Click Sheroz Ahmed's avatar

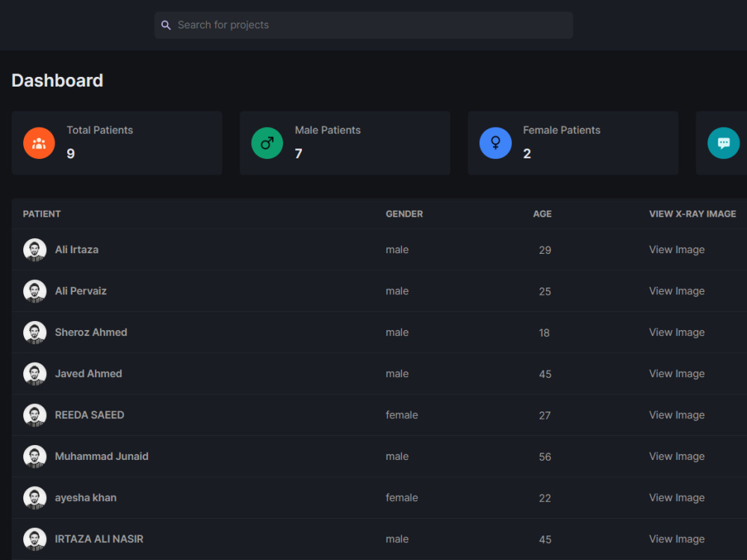coord(35,332)
